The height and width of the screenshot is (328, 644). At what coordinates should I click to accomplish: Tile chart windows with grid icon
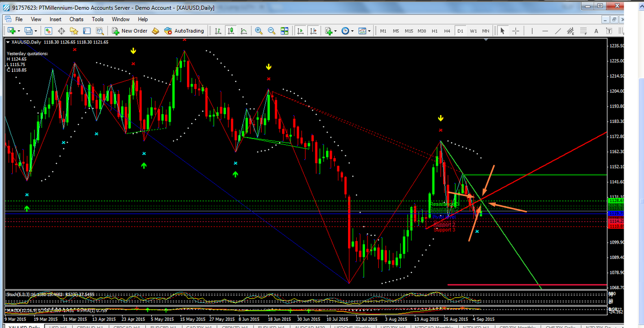coord(284,31)
